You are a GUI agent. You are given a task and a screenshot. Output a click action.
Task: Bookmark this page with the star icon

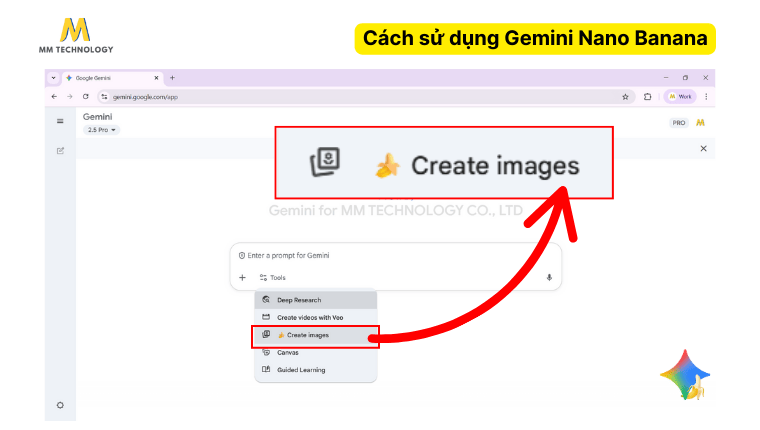point(625,97)
